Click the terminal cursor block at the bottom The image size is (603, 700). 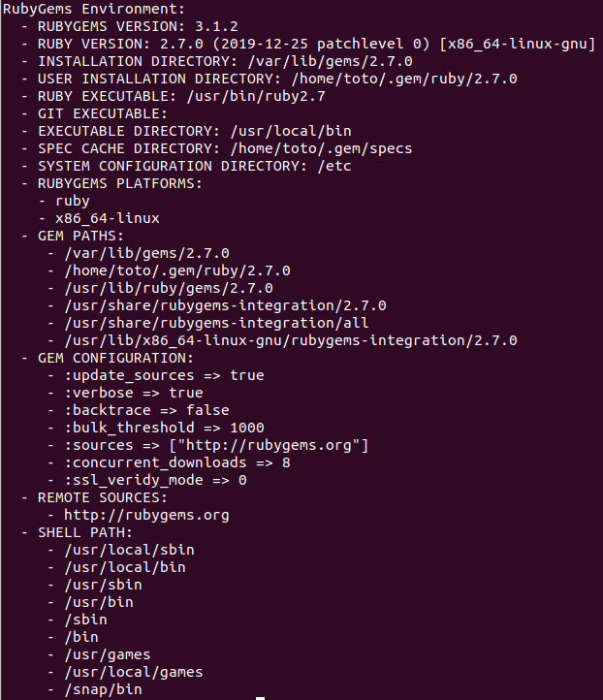coord(260,698)
